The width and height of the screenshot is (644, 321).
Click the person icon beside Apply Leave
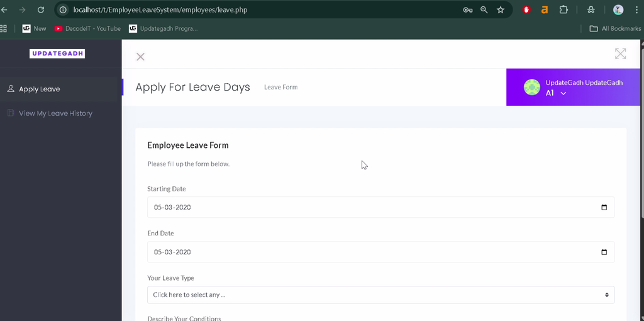pyautogui.click(x=11, y=89)
